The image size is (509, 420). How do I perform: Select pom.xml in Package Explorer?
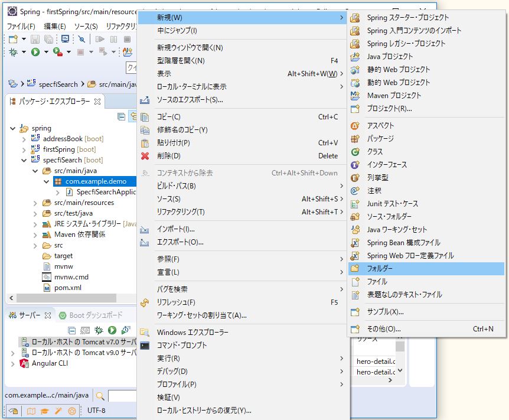pos(63,288)
